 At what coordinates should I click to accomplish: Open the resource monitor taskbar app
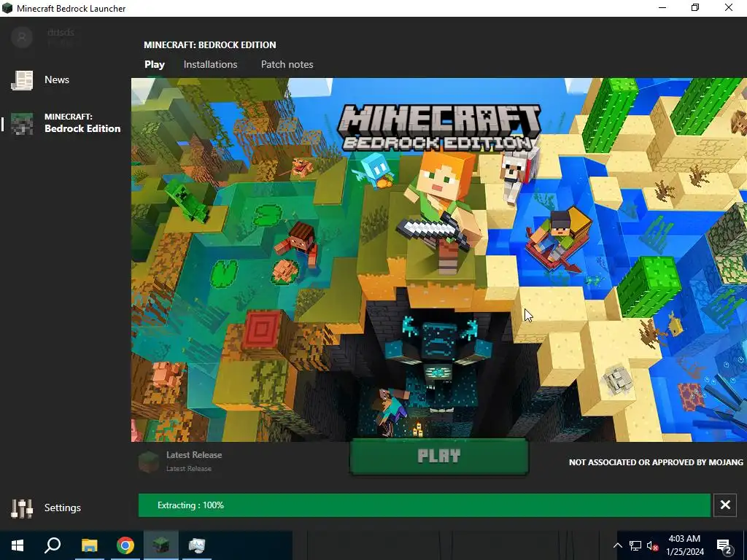tap(197, 545)
